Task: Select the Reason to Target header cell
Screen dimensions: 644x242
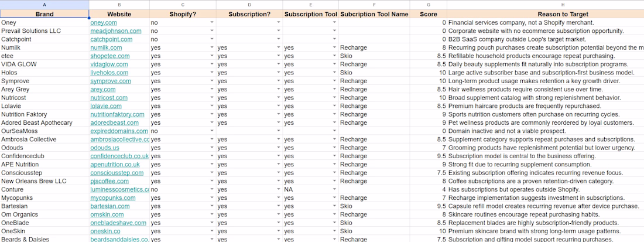Action: point(546,14)
